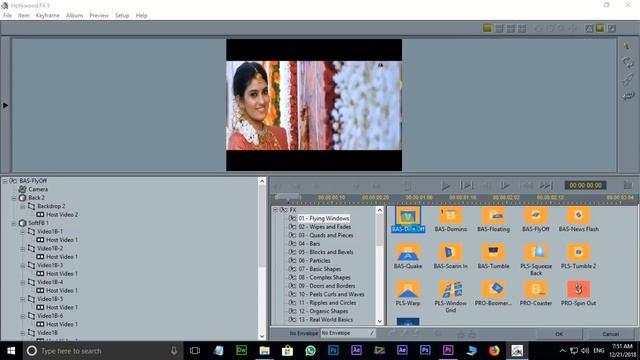Click the Windows search box
The image size is (640, 360).
pos(102,351)
